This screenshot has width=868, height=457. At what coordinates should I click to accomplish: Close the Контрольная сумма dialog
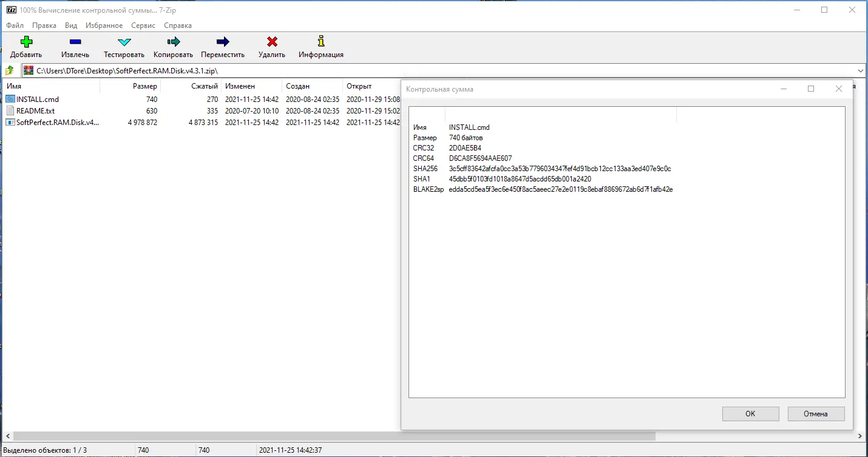click(839, 89)
